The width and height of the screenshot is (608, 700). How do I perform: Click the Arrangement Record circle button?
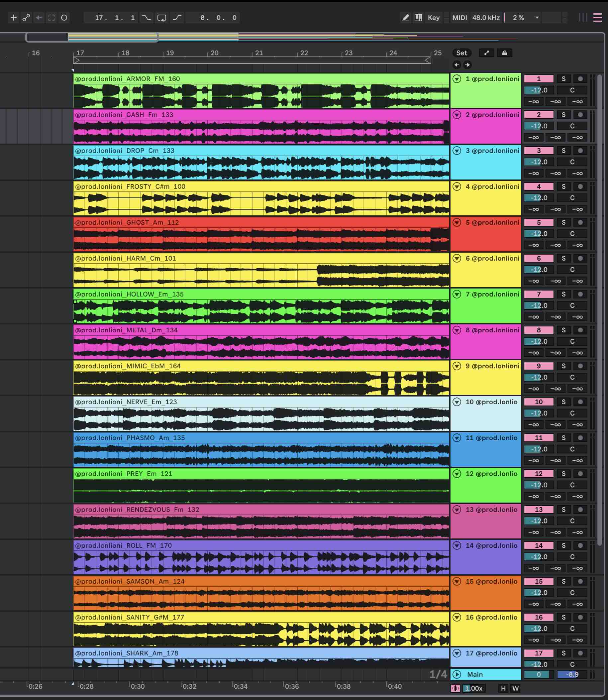click(x=64, y=18)
